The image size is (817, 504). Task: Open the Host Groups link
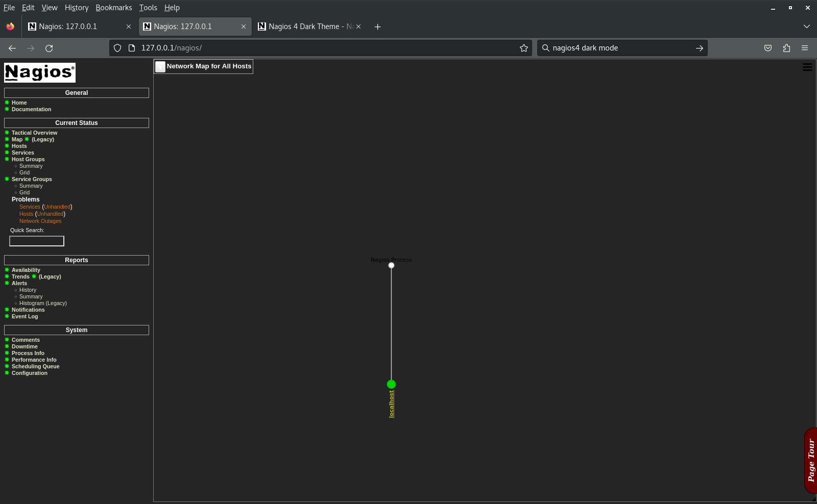coord(28,159)
